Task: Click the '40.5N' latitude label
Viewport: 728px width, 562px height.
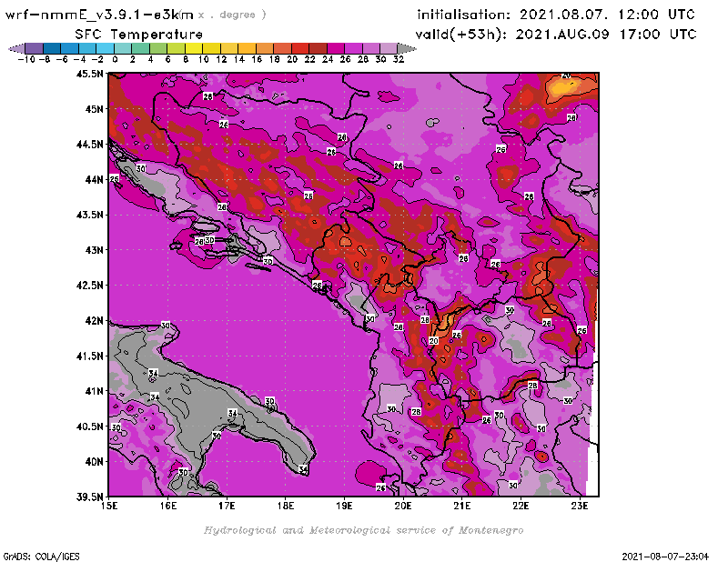Action: 89,427
